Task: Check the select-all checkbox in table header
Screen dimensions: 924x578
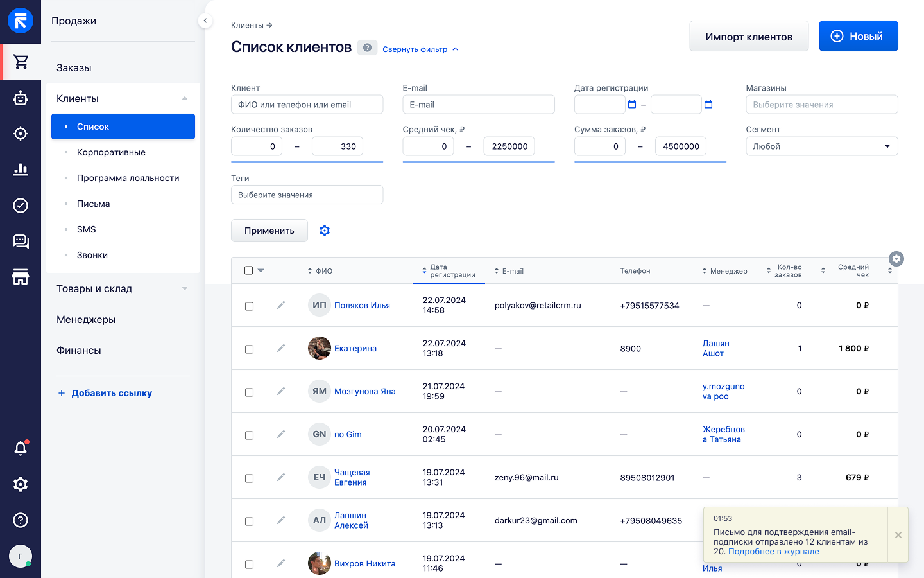Action: coord(249,270)
